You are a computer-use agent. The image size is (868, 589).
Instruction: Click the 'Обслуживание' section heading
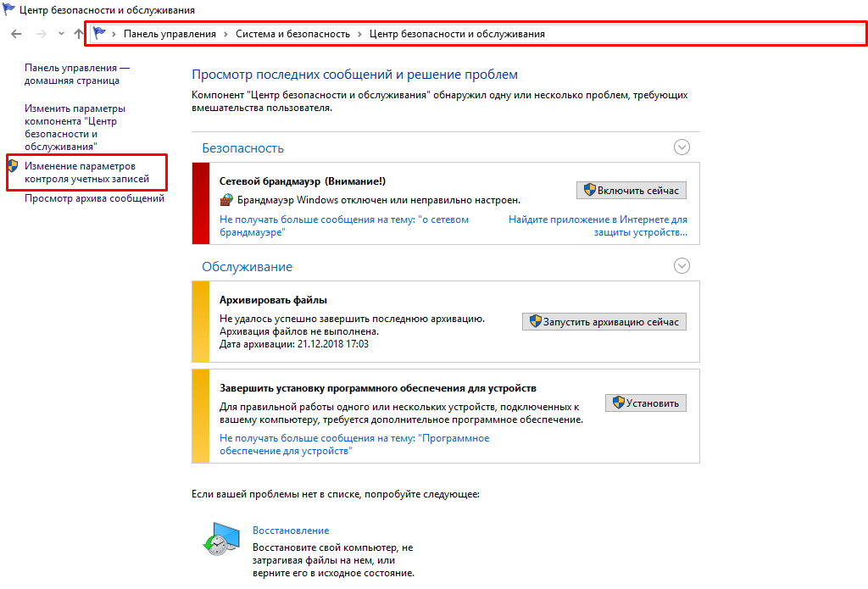(247, 267)
